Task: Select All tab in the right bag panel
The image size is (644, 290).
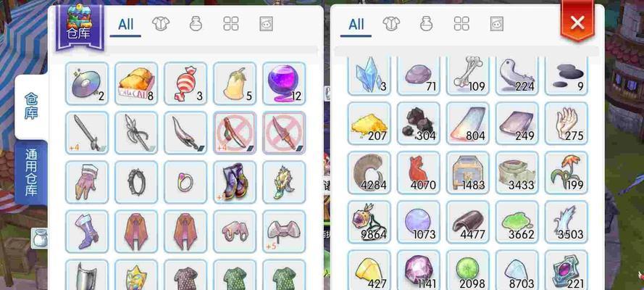Action: (356, 25)
